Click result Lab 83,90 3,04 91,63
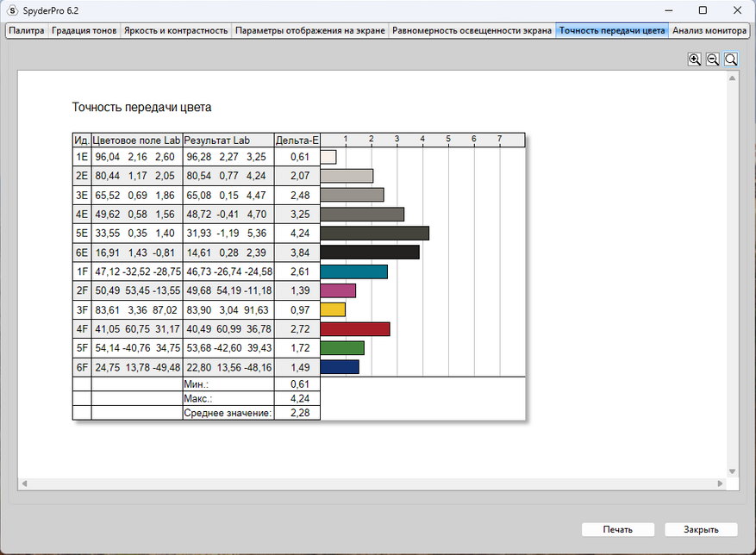The height and width of the screenshot is (555, 756). [228, 310]
